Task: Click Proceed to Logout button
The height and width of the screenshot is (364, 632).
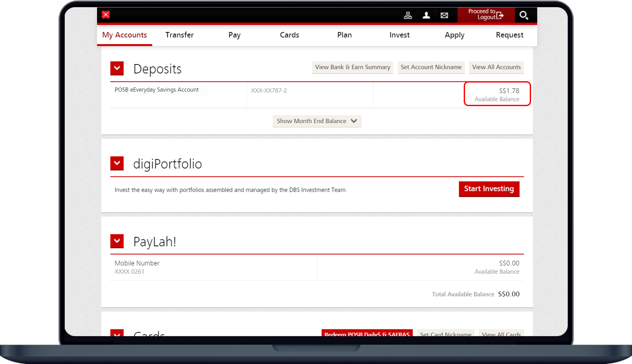Action: tap(486, 15)
